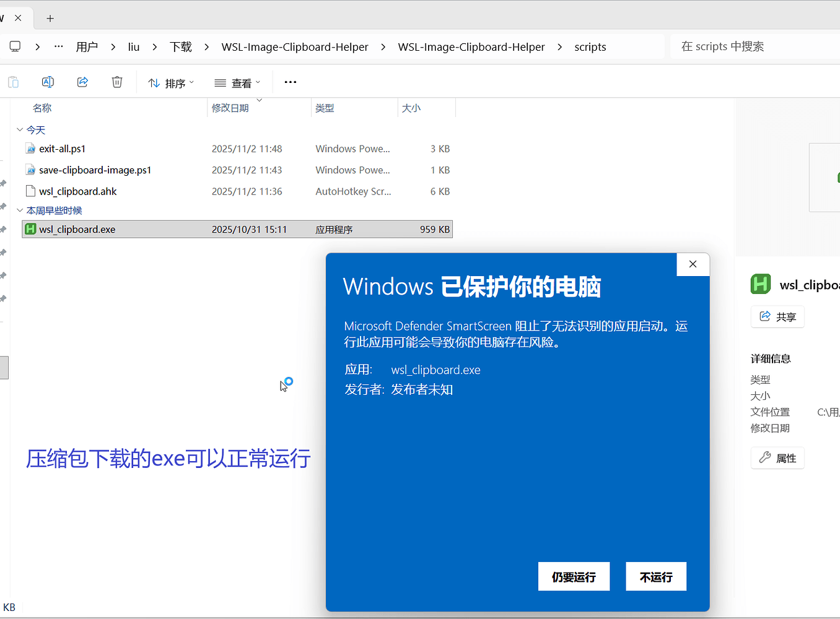The image size is (840, 619).
Task: Click scripts in the breadcrumb path
Action: (590, 47)
